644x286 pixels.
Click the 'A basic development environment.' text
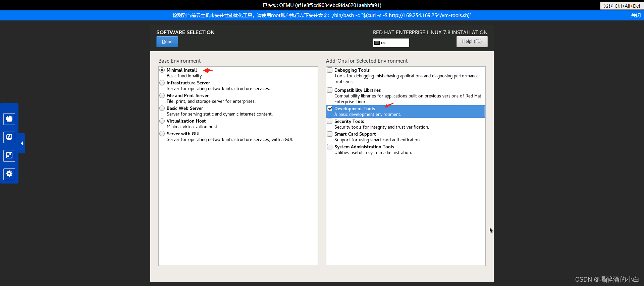coord(368,115)
